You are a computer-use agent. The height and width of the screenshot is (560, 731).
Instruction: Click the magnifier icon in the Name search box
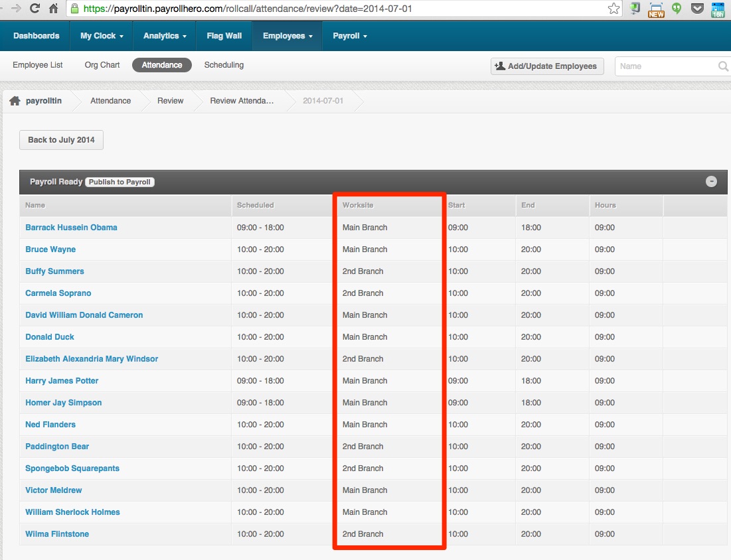723,66
